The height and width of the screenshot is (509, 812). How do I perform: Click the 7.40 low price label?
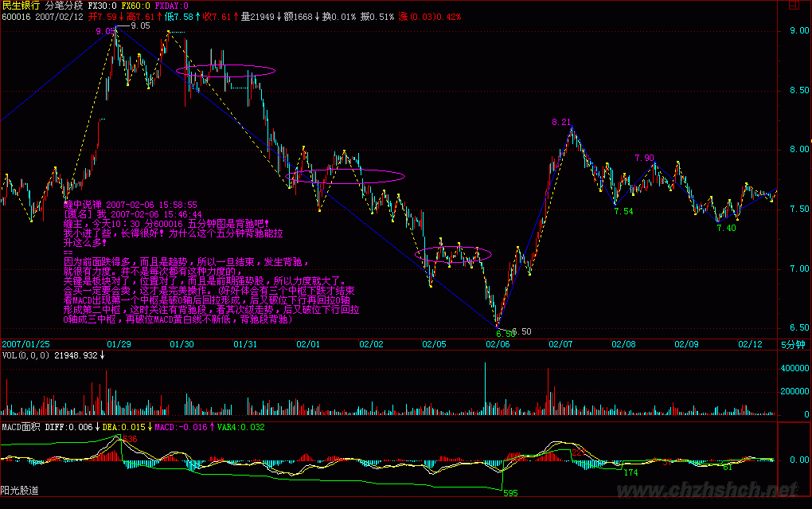[725, 228]
